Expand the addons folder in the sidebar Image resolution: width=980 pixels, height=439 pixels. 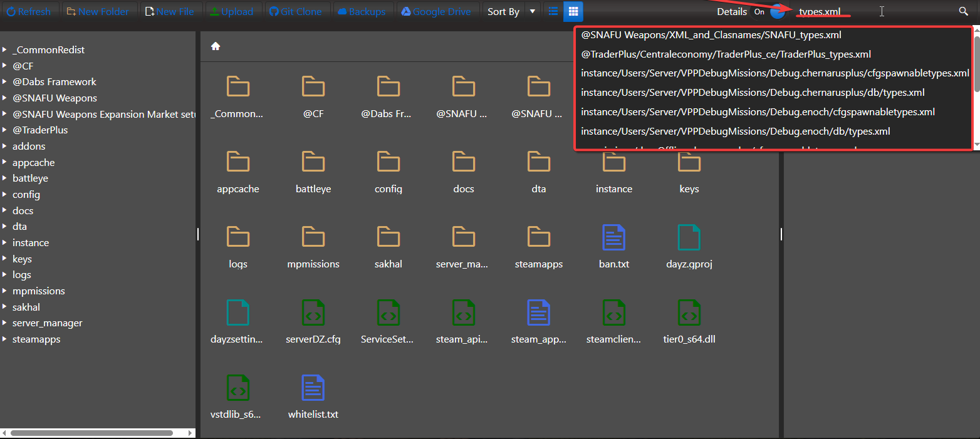pyautogui.click(x=6, y=146)
